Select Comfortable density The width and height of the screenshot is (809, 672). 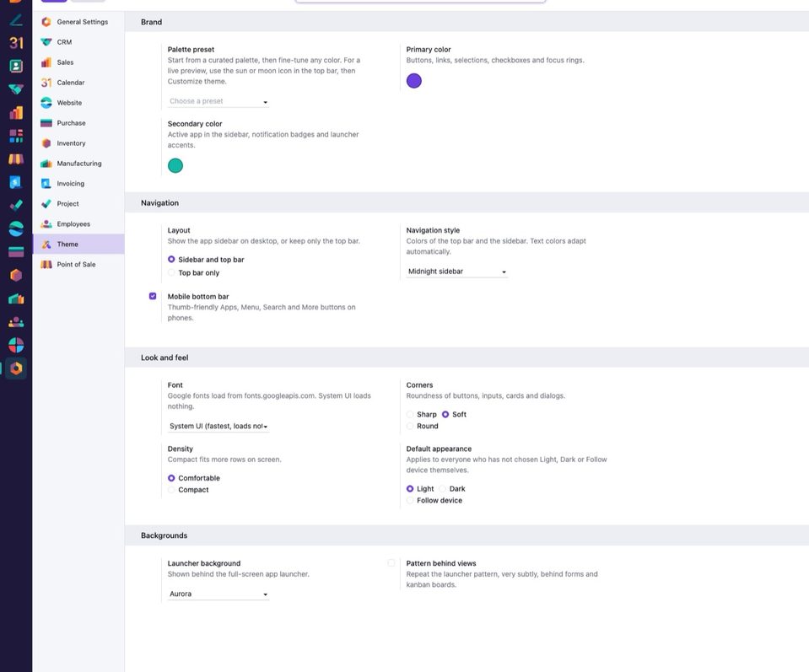(171, 478)
